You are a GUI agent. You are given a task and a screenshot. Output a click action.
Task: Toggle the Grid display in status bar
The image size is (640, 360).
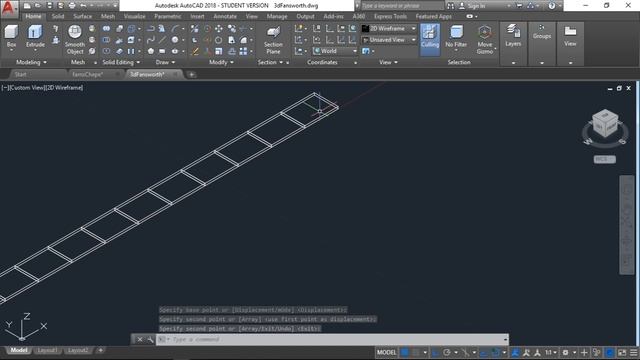tap(405, 352)
